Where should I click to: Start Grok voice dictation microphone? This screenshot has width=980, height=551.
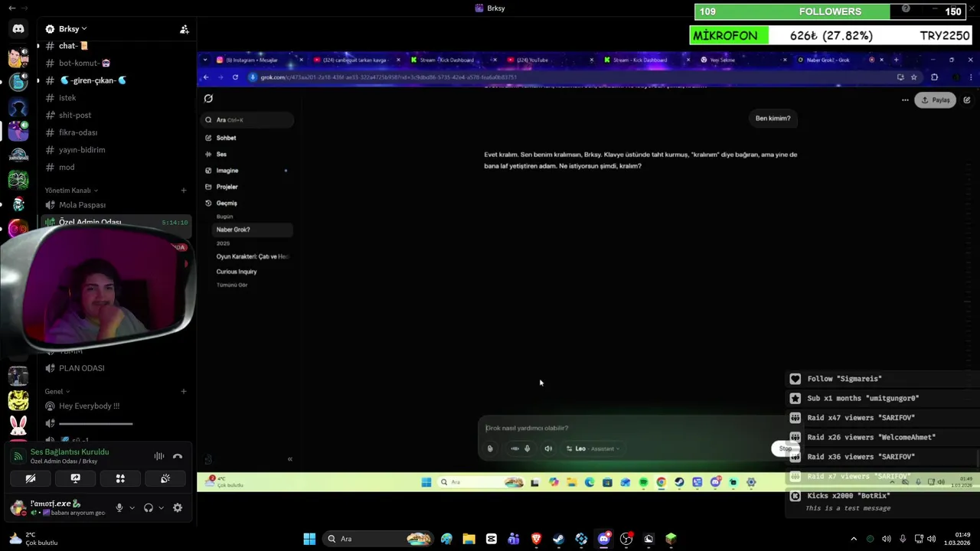[x=527, y=449]
